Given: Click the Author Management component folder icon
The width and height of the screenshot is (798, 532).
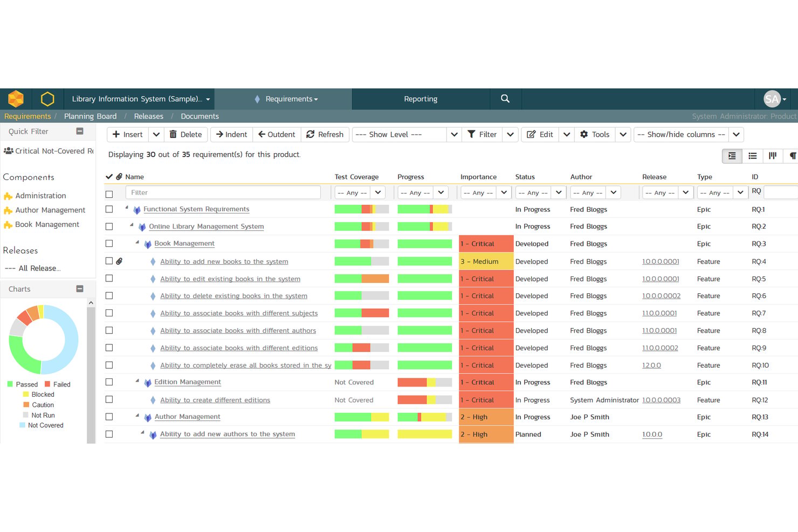Looking at the screenshot, I should [x=8, y=210].
